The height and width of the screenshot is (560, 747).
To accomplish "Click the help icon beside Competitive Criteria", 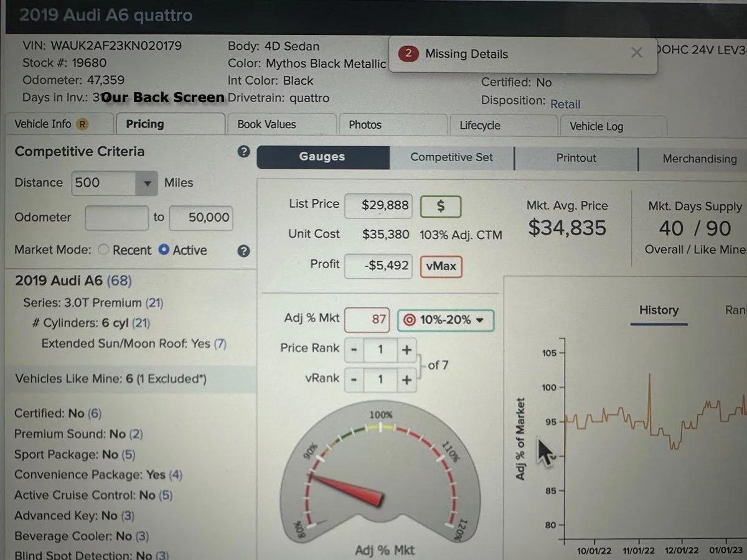I will point(244,152).
